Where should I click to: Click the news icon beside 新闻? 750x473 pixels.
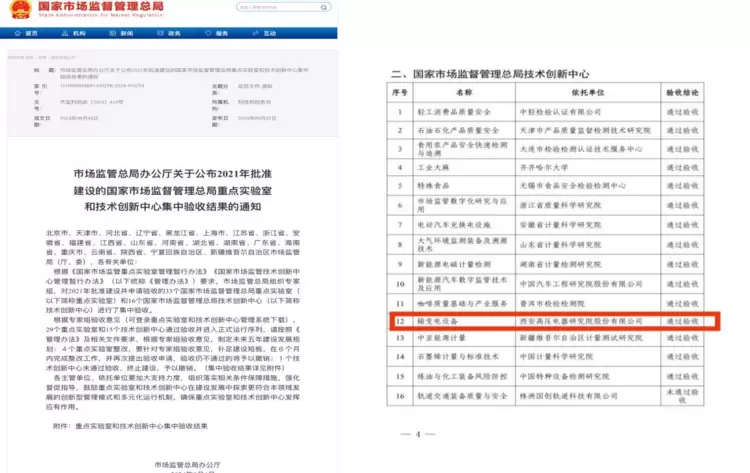(x=112, y=33)
